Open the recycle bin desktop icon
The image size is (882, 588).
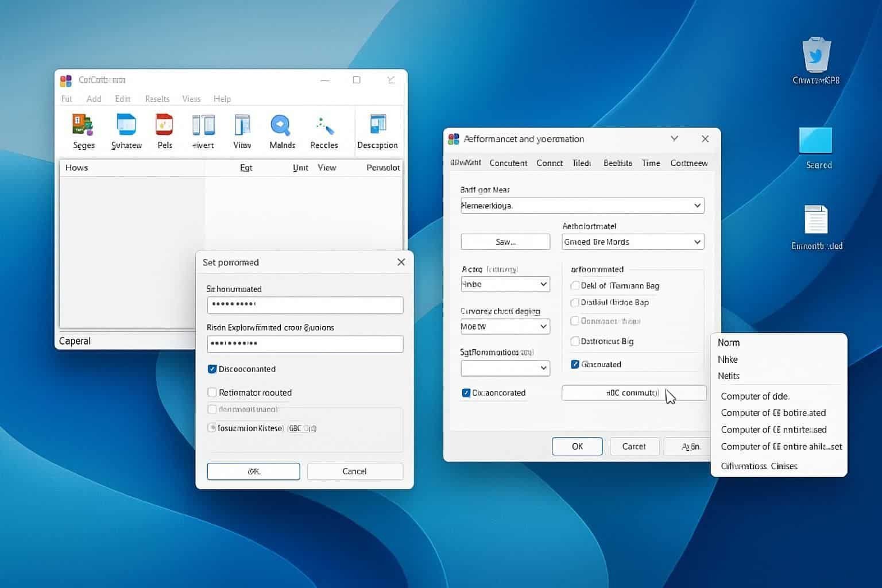[816, 55]
